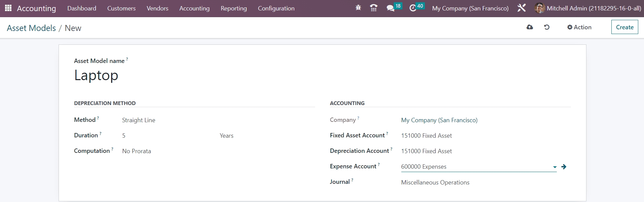This screenshot has height=202, width=644.
Task: Open the conversations messages icon
Action: pos(391,8)
